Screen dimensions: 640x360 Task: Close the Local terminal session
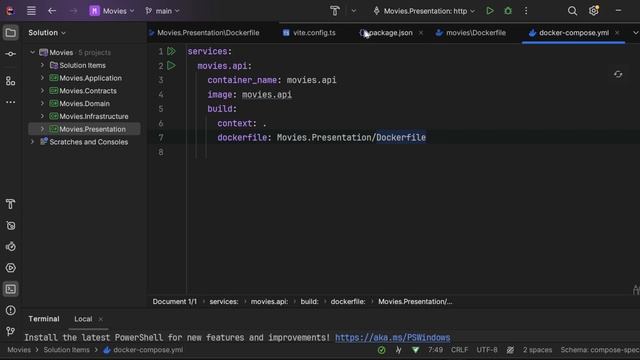point(101,319)
